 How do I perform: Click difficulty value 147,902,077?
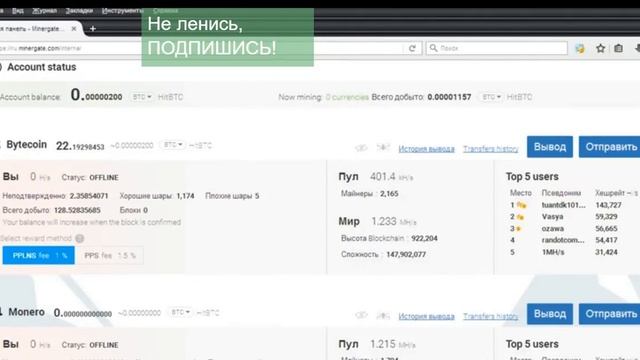point(406,254)
